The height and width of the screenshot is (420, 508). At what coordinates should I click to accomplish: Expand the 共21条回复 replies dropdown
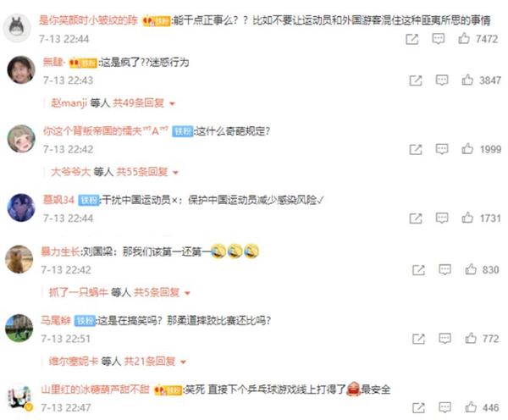click(x=155, y=361)
